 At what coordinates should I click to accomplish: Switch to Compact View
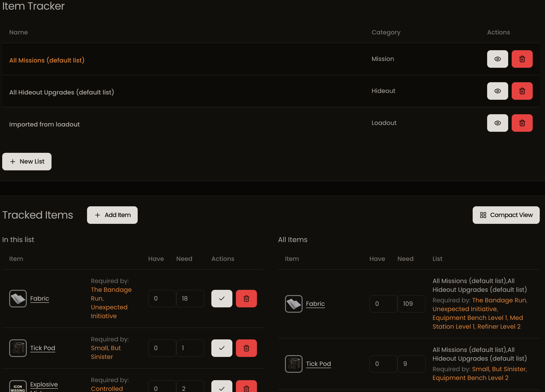(506, 215)
